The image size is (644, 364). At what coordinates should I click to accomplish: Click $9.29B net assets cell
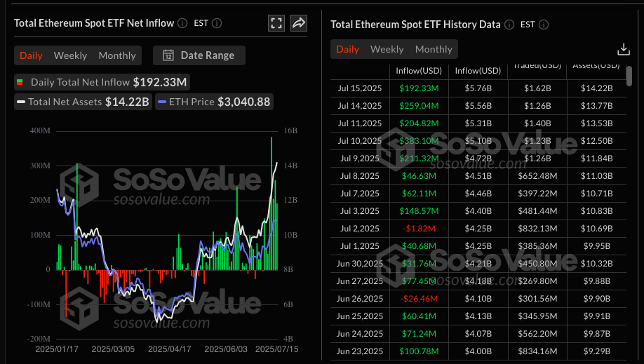597,351
